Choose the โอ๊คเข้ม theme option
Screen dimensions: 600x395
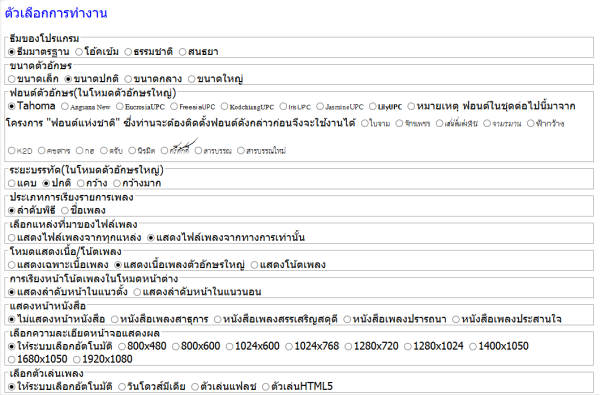coord(79,52)
